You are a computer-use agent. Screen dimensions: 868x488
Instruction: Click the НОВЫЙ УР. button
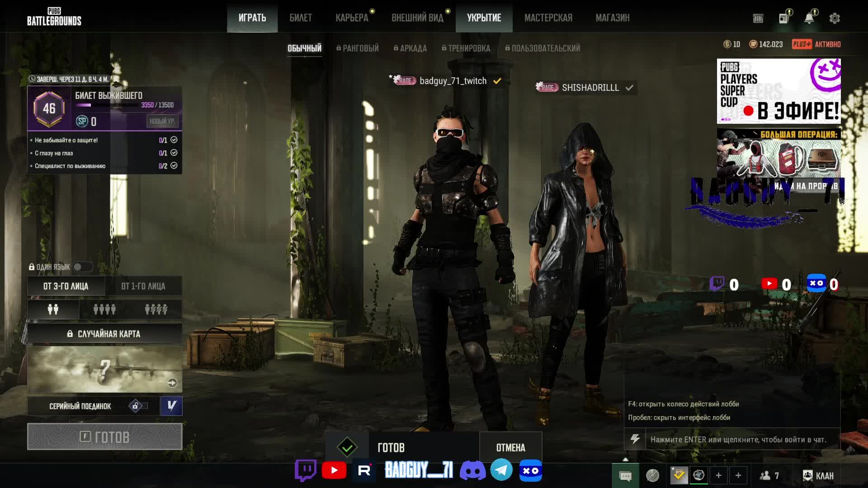pos(162,121)
